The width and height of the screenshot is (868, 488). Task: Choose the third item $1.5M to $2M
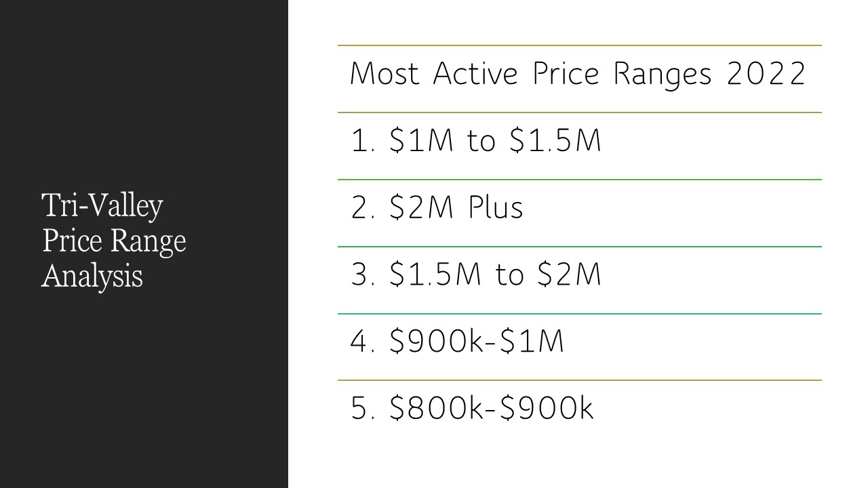click(476, 275)
